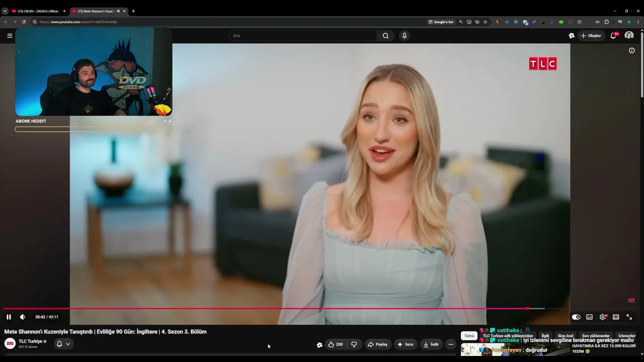This screenshot has height=362, width=644.
Task: Select the TLC Turkiye adlı yükleyiciden chip
Action: tap(508, 336)
